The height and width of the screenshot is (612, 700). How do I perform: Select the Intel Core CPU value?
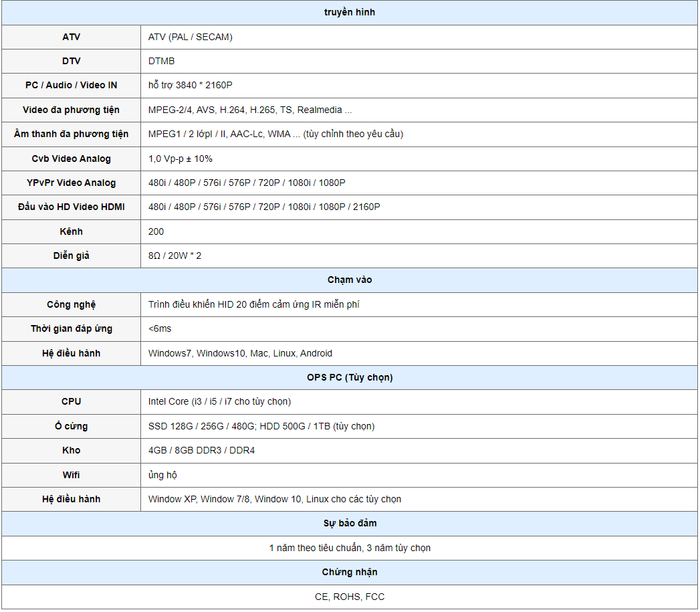pos(219,401)
